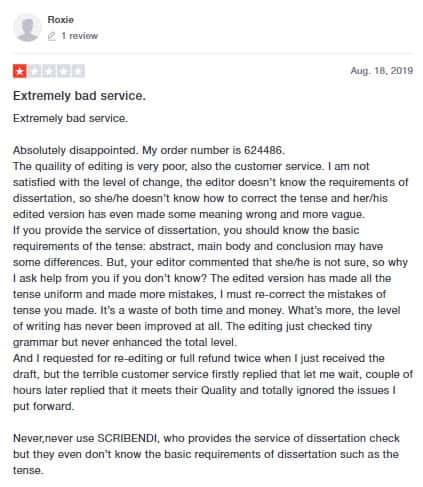Click the third grey rating star
This screenshot has width=423, height=487.
coord(49,71)
